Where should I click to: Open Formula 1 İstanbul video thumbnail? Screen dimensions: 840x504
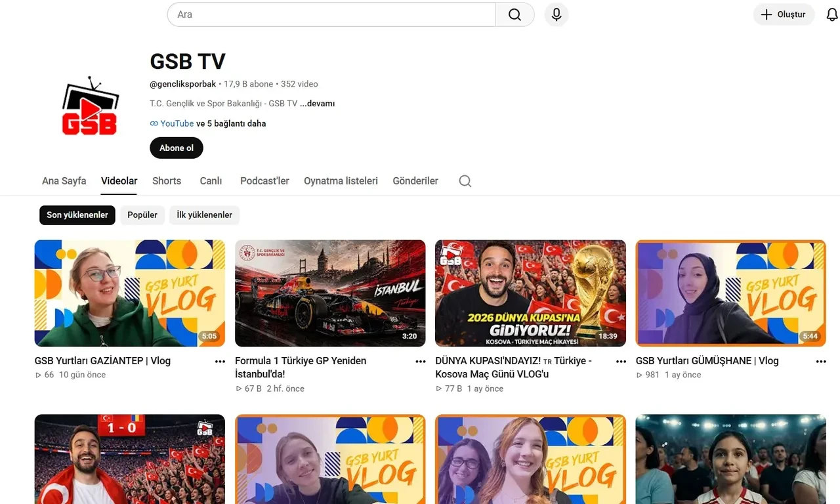point(330,293)
